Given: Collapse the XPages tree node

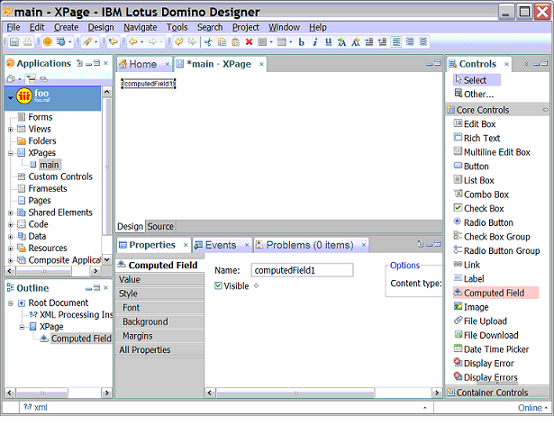Looking at the screenshot, I should click(x=11, y=153).
